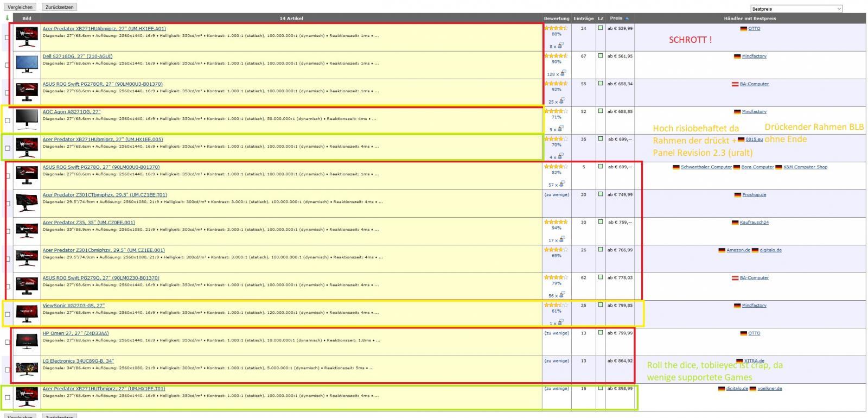Open K&M Computer Shop merchant link

(805, 167)
